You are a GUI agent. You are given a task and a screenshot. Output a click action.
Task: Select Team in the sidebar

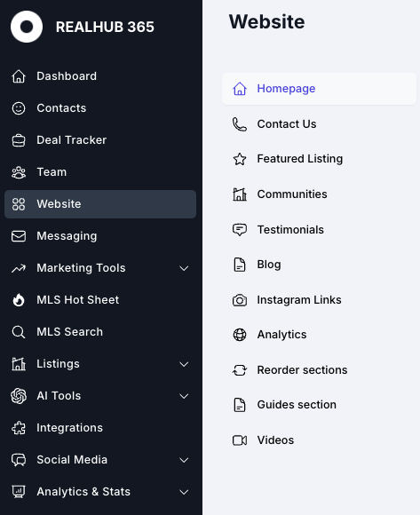click(x=52, y=172)
